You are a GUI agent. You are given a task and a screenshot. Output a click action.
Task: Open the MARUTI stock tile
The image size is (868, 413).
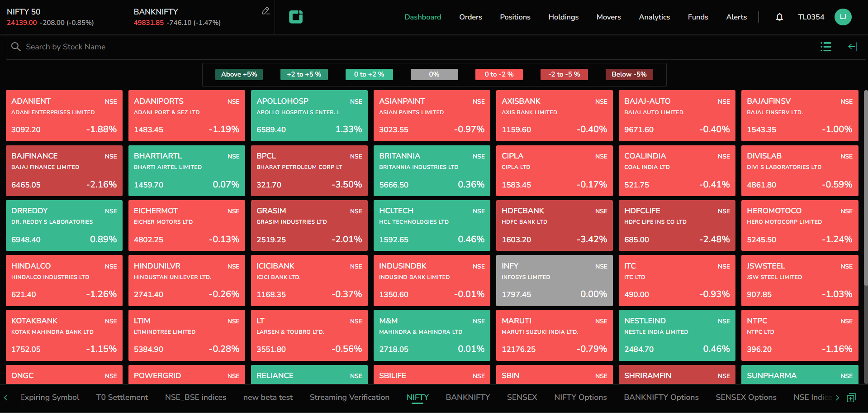point(555,335)
